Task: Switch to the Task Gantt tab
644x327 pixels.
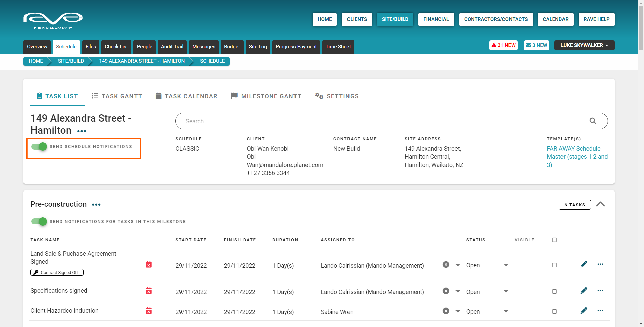Action: (117, 96)
